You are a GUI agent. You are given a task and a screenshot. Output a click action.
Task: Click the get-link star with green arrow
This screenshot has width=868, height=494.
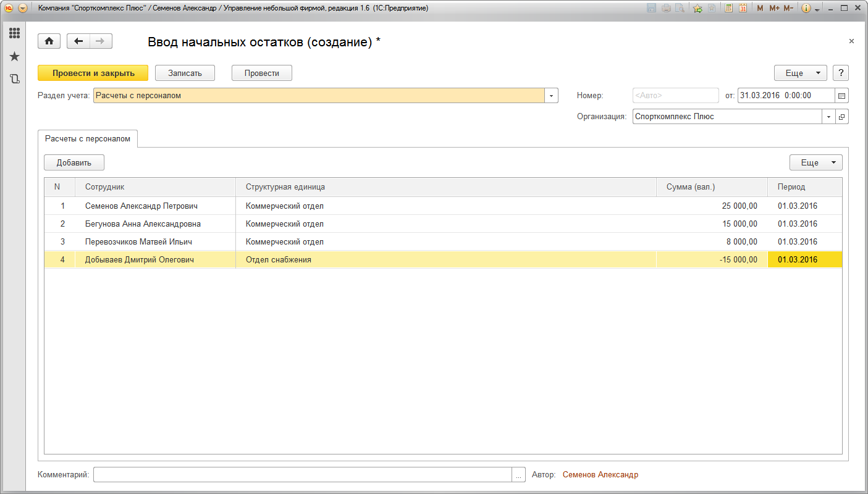pyautogui.click(x=697, y=8)
